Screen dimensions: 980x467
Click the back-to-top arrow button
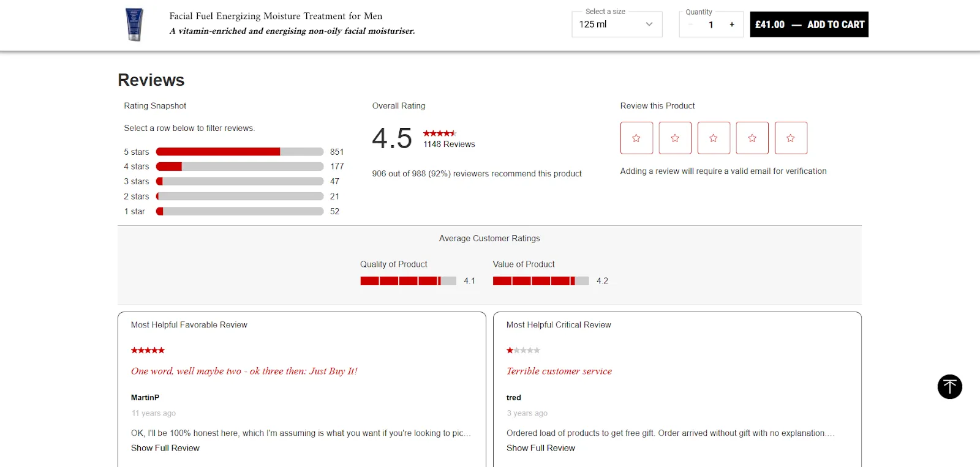point(950,387)
